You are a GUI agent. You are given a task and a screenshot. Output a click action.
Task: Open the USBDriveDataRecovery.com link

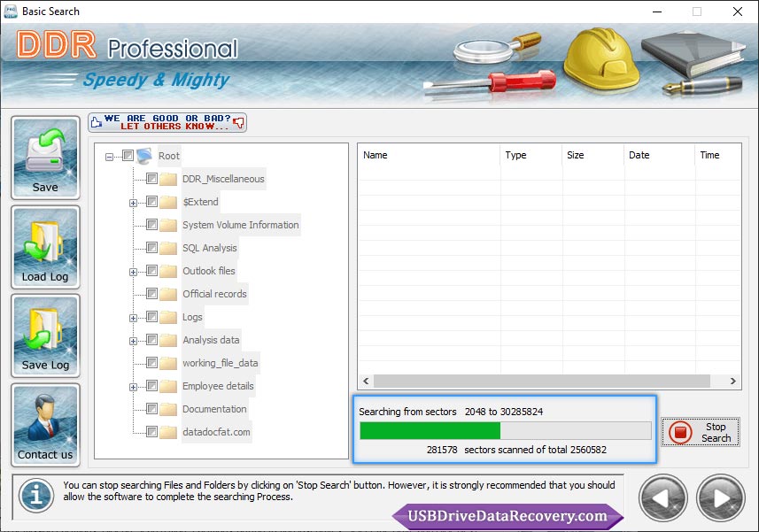(x=507, y=516)
